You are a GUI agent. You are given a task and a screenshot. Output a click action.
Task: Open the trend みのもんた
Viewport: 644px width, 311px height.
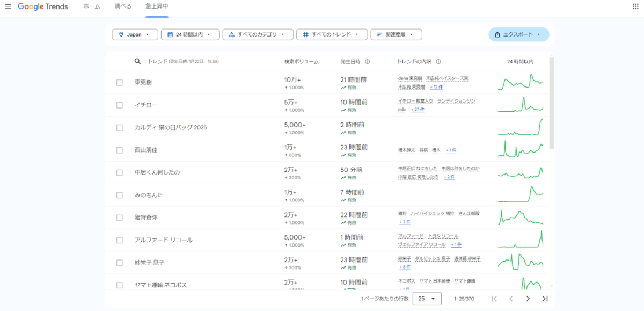pyautogui.click(x=149, y=195)
